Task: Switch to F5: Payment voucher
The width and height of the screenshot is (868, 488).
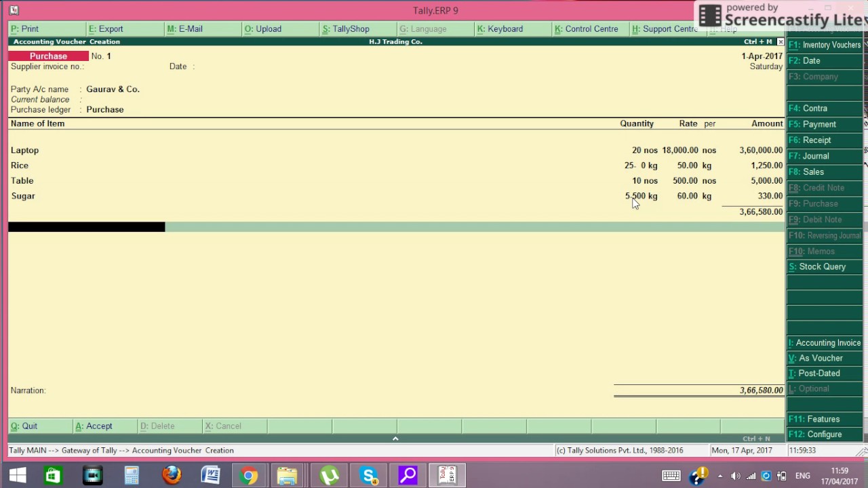Action: [825, 125]
